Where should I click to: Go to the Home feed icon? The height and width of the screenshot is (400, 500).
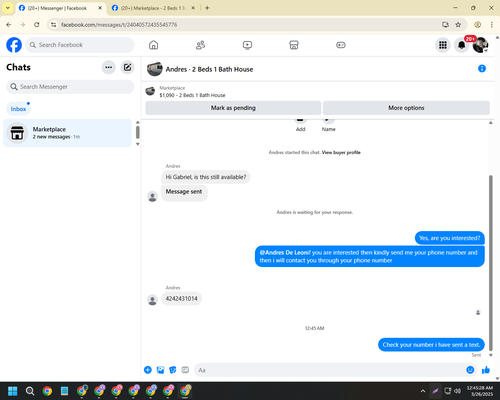point(153,45)
